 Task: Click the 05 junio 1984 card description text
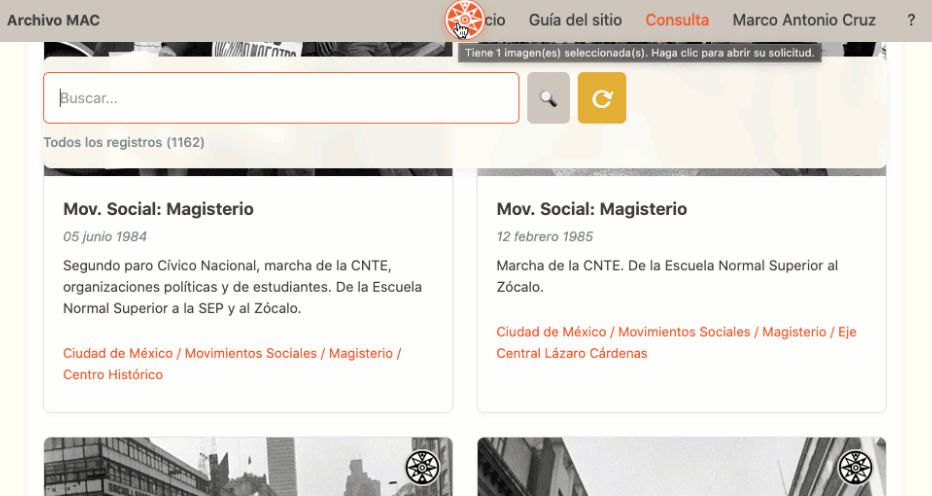tap(243, 287)
